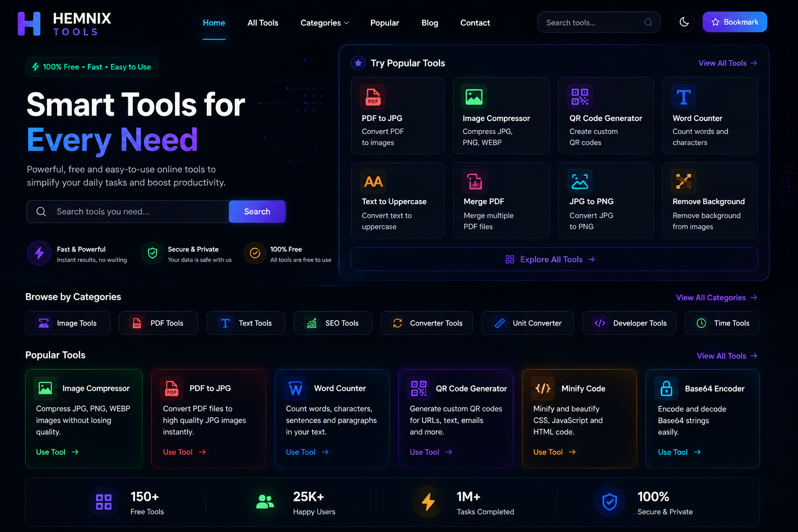The image size is (798, 532).
Task: Open the JPG to PNG icon
Action: [x=580, y=181]
